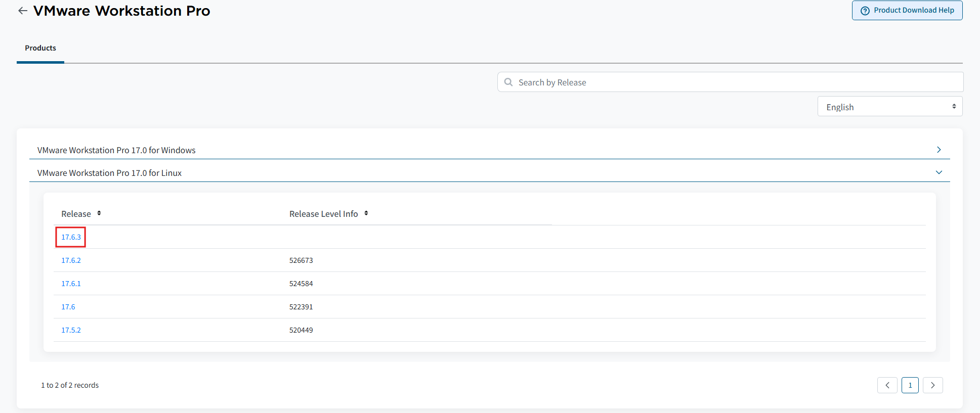Sort by Release Level Info arrows
Viewport: 980px width, 413px height.
(x=366, y=213)
